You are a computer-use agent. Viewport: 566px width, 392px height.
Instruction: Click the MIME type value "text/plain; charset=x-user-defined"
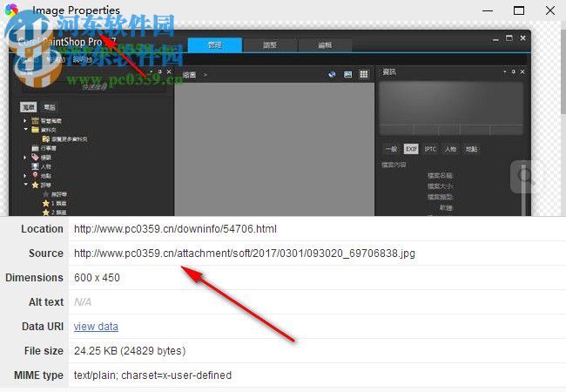pos(152,375)
